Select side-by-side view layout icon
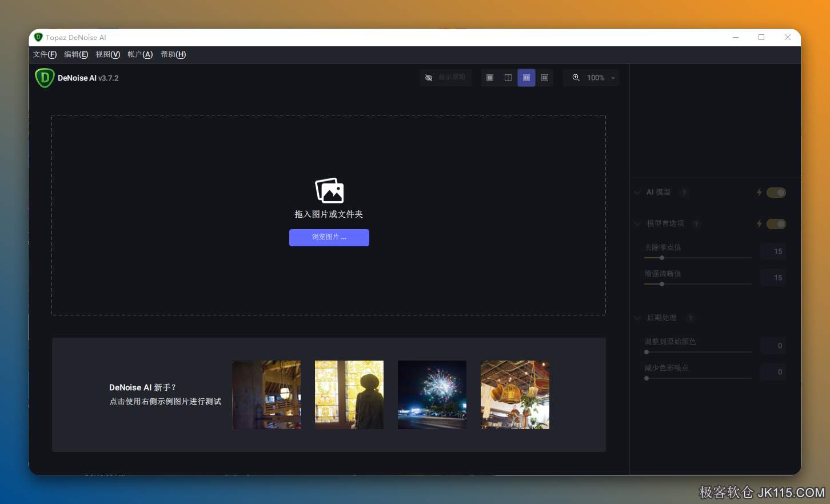 tap(526, 78)
